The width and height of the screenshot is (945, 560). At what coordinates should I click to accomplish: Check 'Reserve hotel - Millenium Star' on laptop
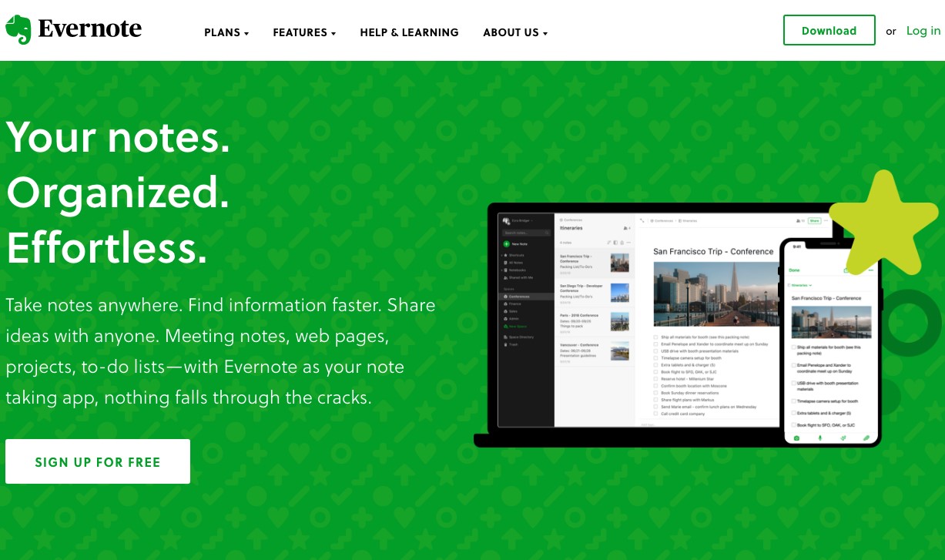[x=655, y=379]
